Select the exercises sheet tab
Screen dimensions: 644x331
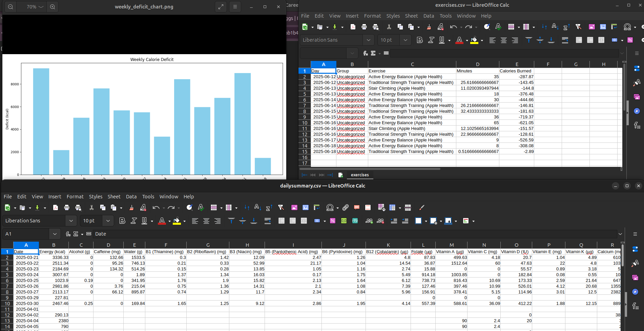point(360,175)
